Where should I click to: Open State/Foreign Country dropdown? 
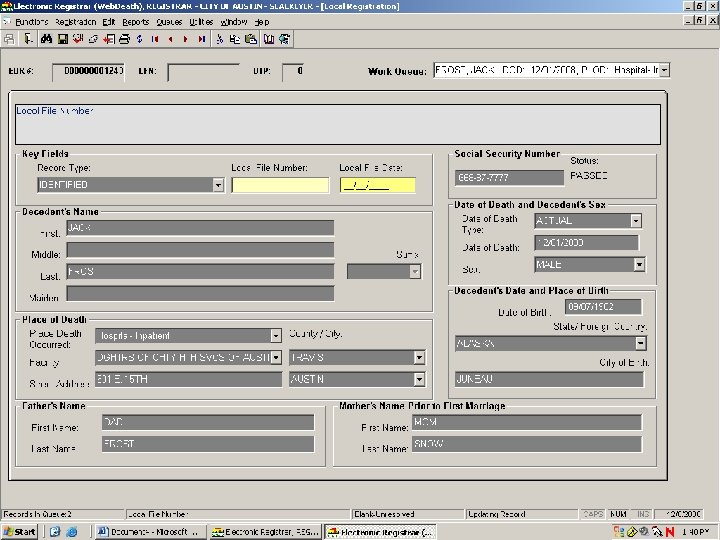click(641, 343)
